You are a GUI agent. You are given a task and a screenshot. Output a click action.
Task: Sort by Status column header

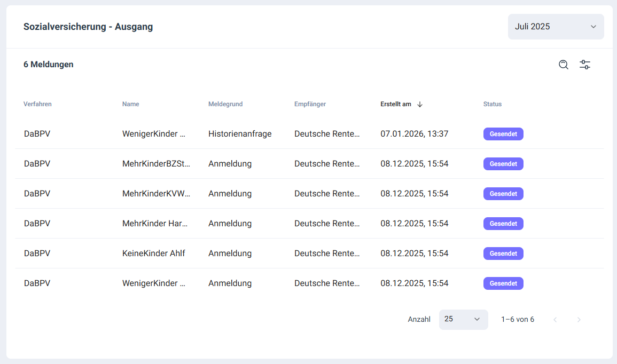point(492,104)
